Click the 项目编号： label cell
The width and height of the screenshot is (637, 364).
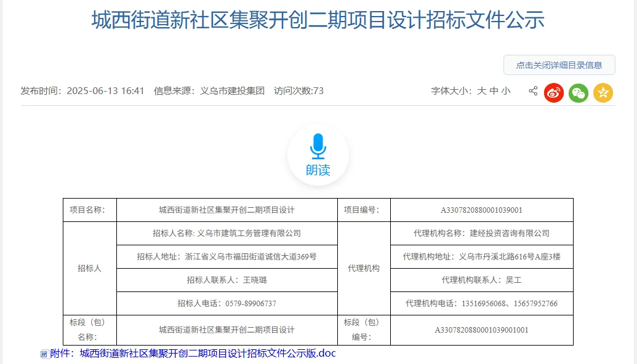coord(364,210)
